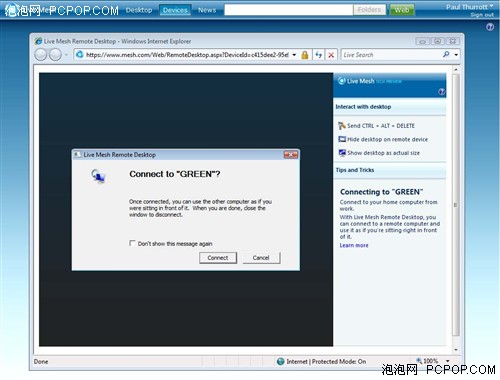Viewport: 500px width, 380px height.
Task: Click the Internet zone globe icon in status bar
Action: [x=281, y=361]
